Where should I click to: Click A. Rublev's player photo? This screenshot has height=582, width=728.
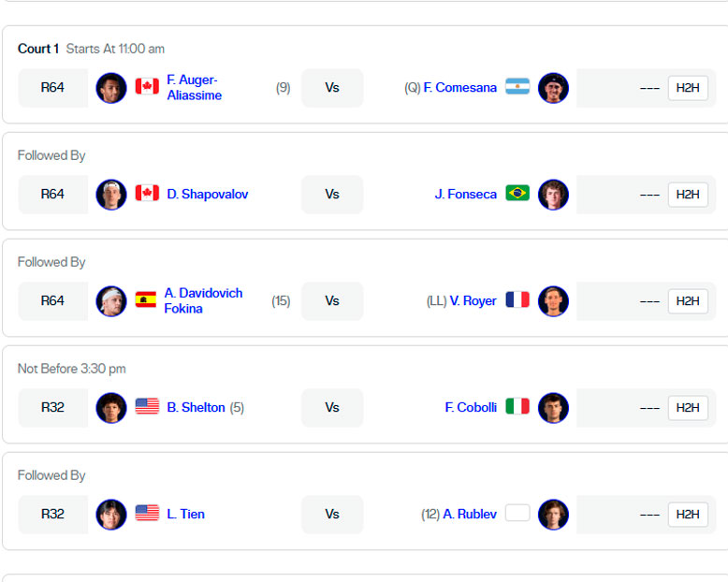tap(553, 515)
